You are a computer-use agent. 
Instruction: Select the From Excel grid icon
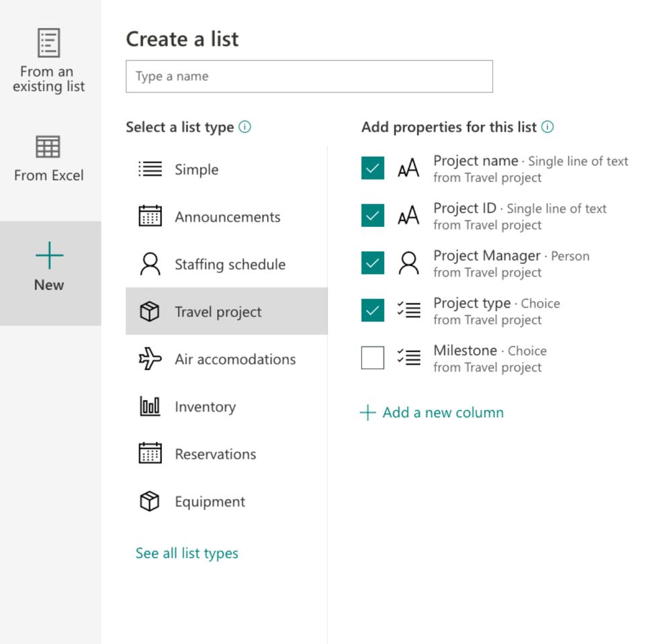click(48, 147)
